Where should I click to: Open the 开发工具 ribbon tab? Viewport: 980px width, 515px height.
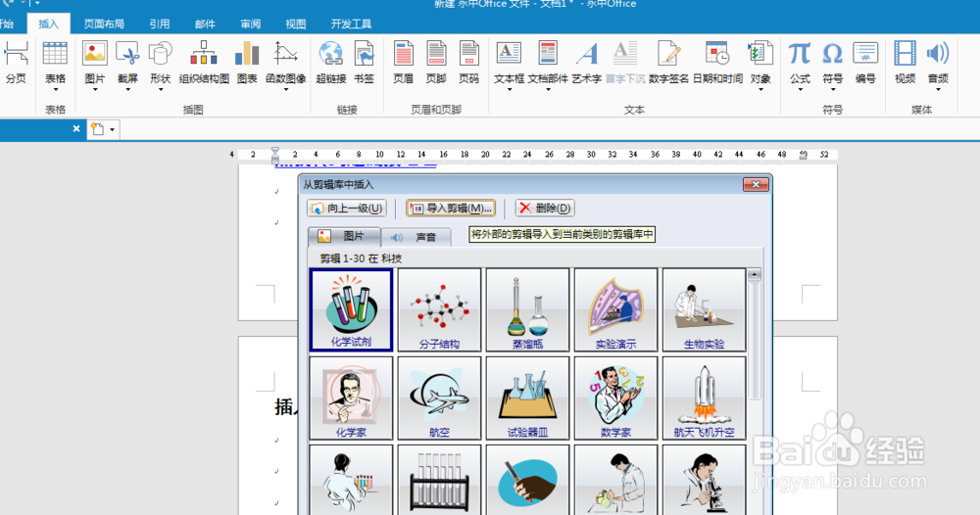click(x=351, y=23)
